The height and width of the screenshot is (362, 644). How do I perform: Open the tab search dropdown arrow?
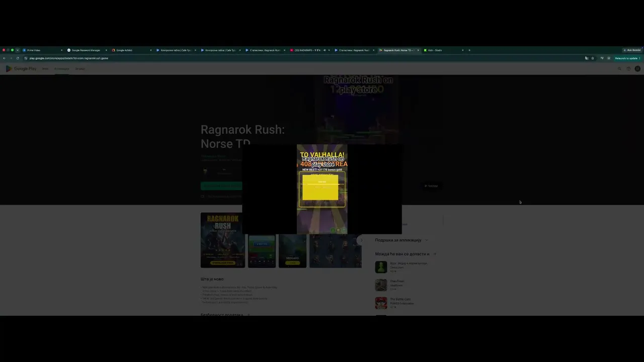tap(18, 50)
